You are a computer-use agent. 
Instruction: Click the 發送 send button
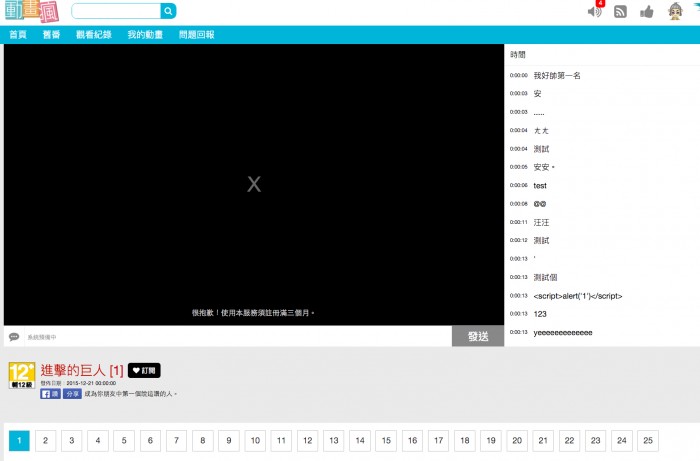click(x=478, y=336)
